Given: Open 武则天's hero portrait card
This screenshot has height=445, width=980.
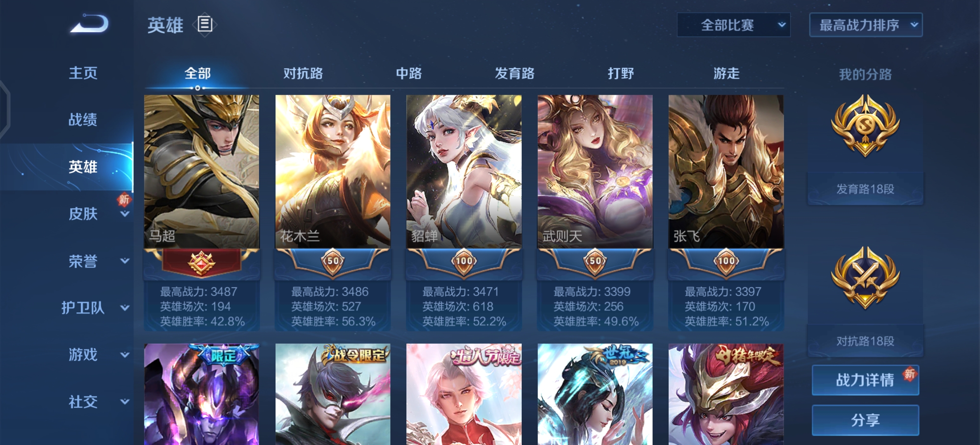Looking at the screenshot, I should coord(595,171).
